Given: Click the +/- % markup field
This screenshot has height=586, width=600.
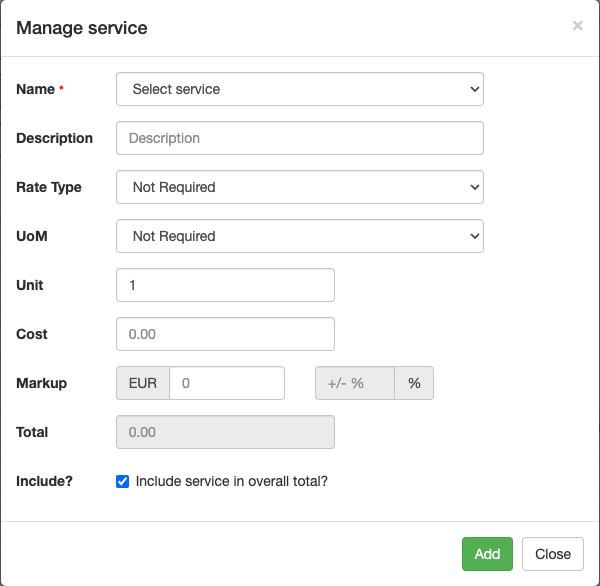Looking at the screenshot, I should [x=355, y=383].
